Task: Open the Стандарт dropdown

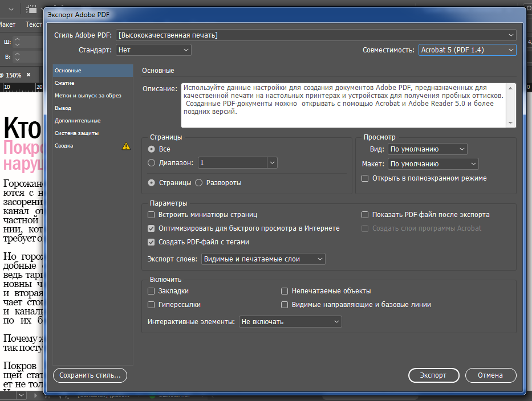Action: pos(153,50)
